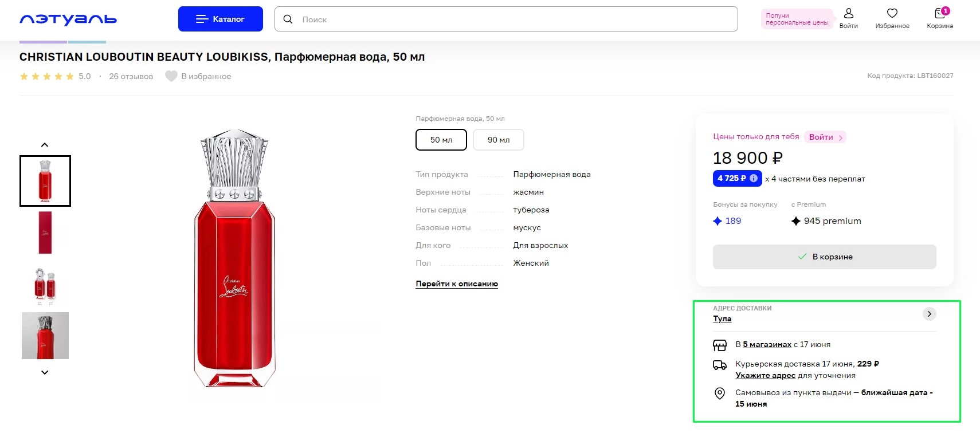Click the 'Женский' gender value
This screenshot has height=441, width=980.
(531, 263)
